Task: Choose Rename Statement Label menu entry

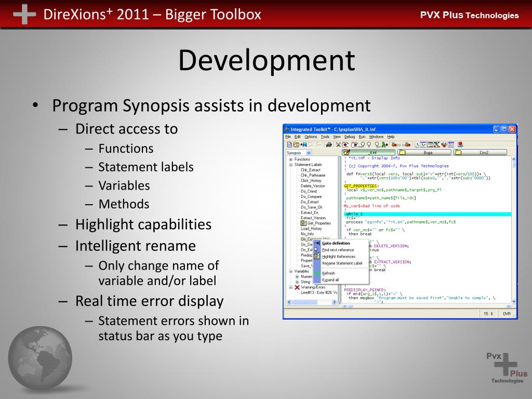Action: 342,263
